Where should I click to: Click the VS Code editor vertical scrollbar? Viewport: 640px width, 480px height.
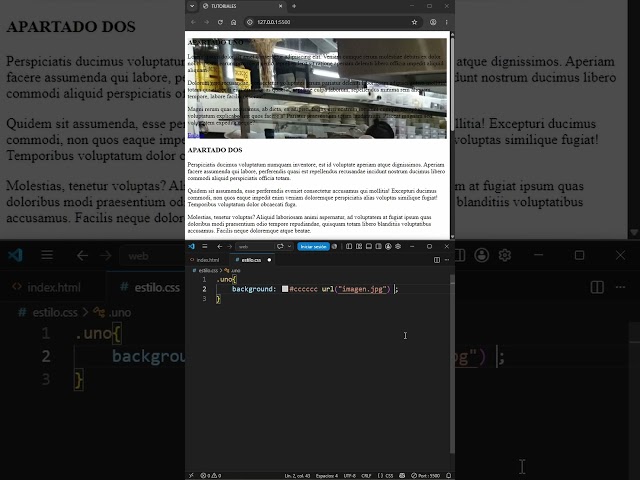click(452, 363)
